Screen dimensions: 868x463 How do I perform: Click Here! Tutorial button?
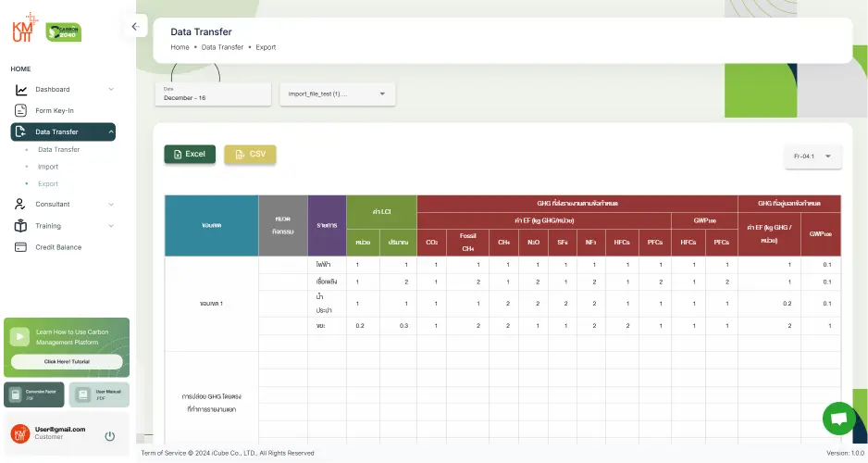[x=67, y=362]
